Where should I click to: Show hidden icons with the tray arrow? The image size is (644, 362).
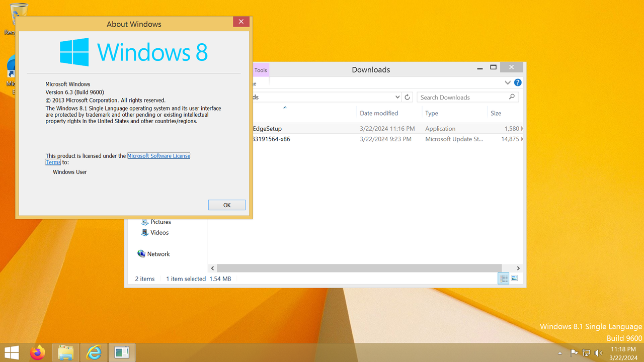(559, 352)
